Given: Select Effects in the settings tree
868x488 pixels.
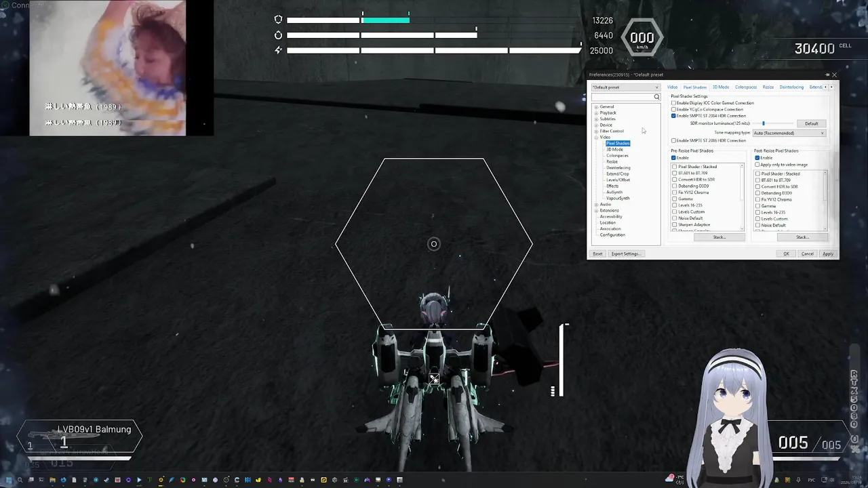Looking at the screenshot, I should click(x=612, y=186).
